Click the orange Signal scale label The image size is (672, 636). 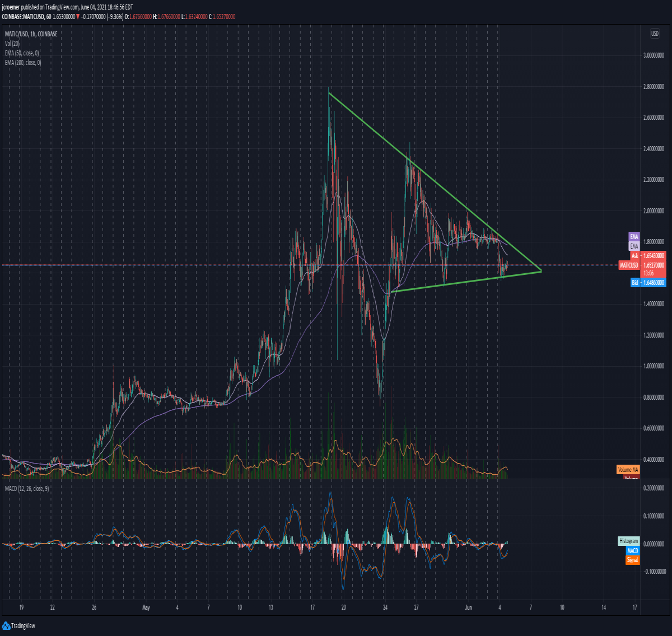pyautogui.click(x=632, y=560)
